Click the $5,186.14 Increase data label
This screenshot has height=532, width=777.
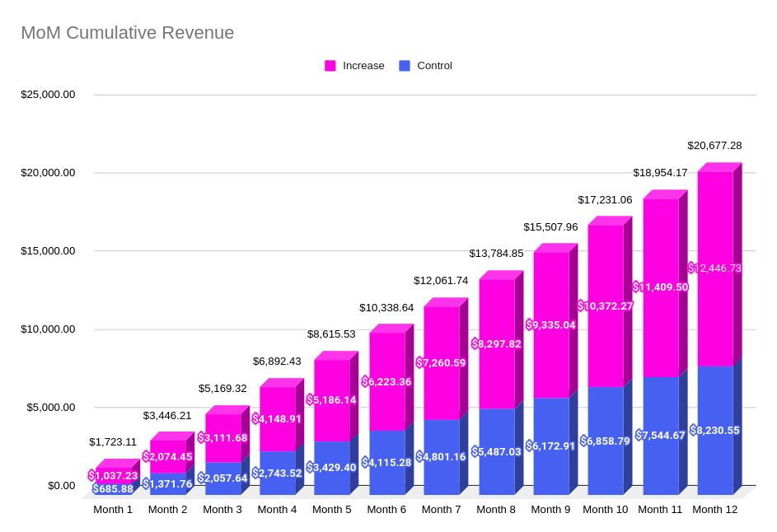[331, 400]
